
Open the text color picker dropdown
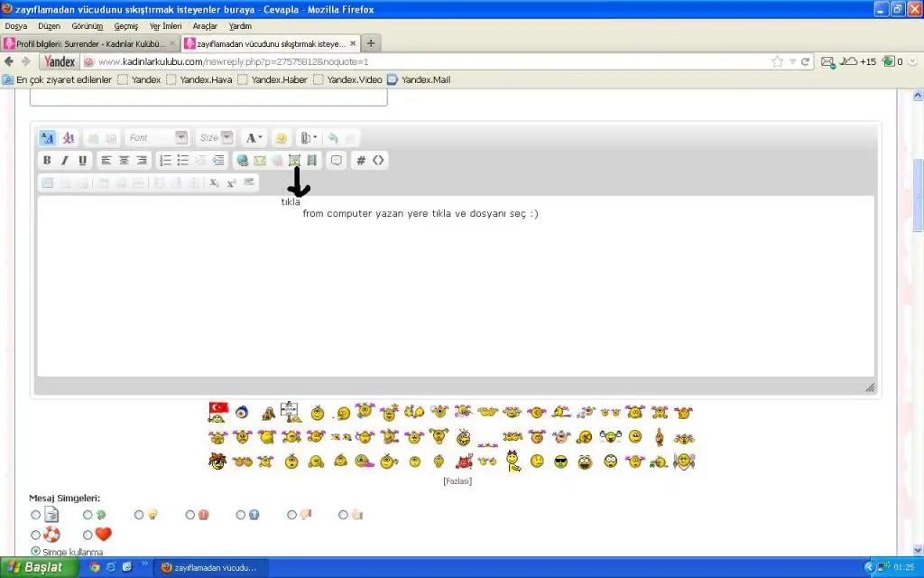(x=262, y=138)
